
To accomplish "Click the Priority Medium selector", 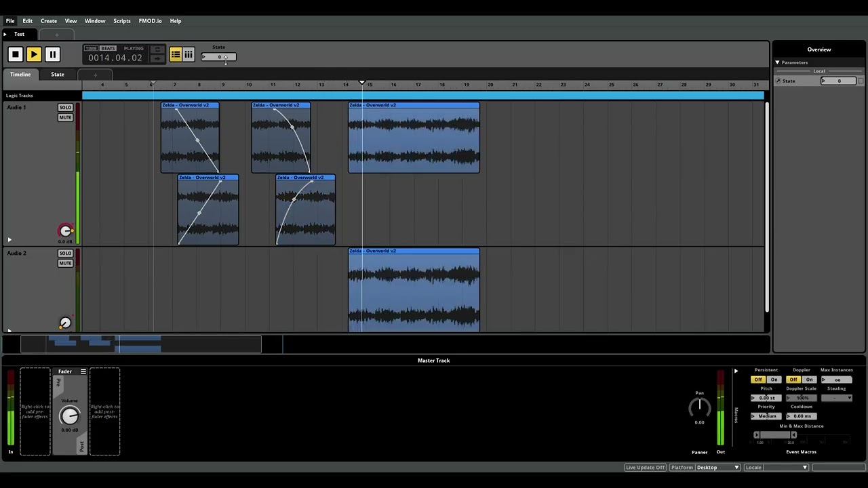I will [x=766, y=416].
